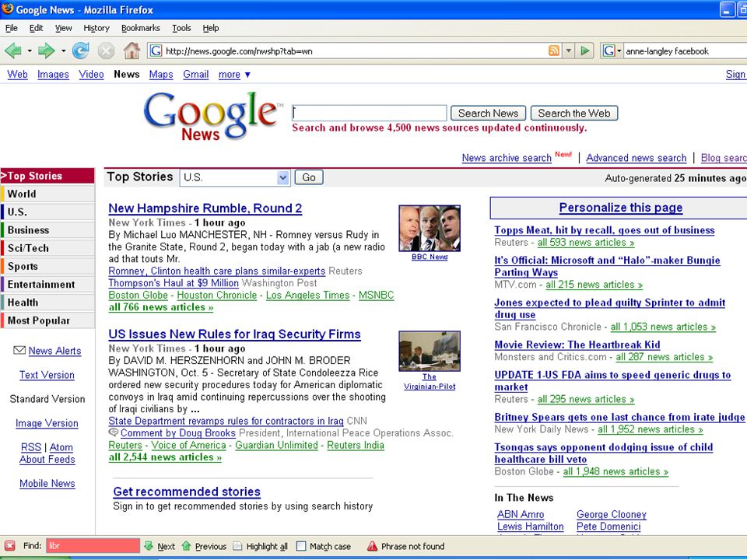Select the Most Popular section
Screen dimensions: 747x560
tap(47, 320)
